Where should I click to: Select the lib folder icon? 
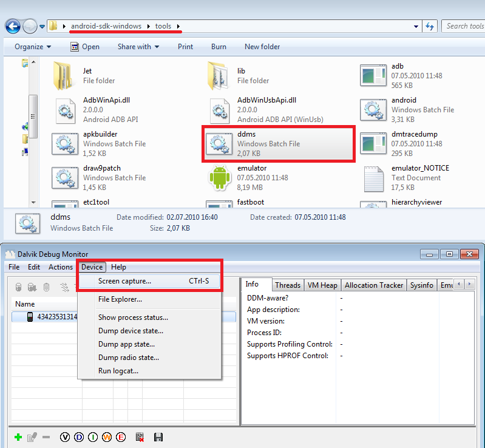coord(218,76)
